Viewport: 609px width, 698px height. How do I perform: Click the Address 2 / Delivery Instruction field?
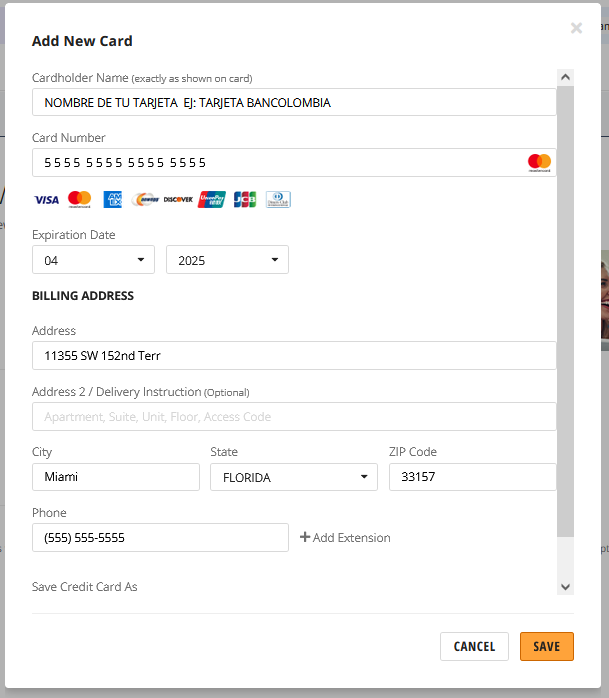[x=294, y=416]
